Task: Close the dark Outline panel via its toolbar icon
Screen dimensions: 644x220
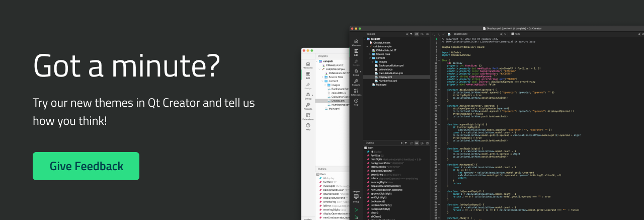Action: coord(427,143)
